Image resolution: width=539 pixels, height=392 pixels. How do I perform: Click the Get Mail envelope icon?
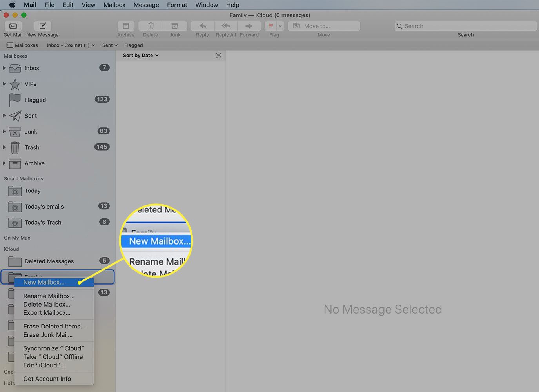[x=13, y=26]
